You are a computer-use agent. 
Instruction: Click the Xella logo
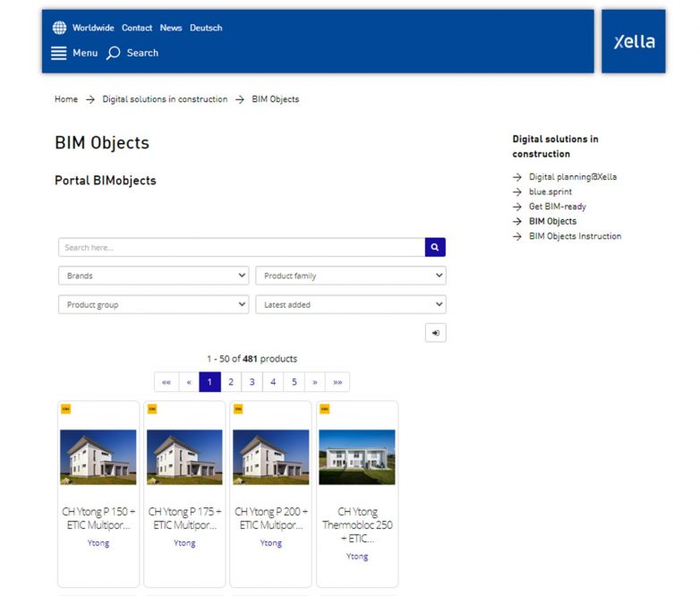tap(633, 42)
